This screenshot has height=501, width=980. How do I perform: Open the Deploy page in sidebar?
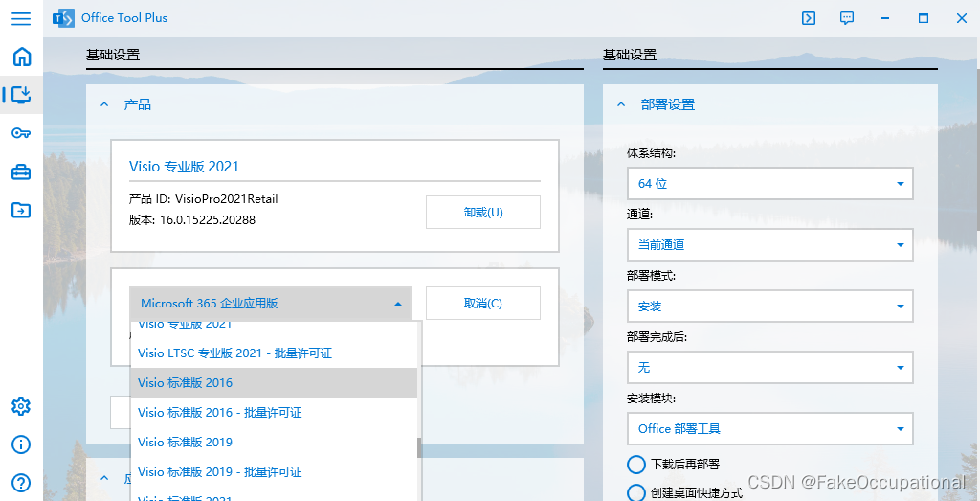click(x=21, y=95)
